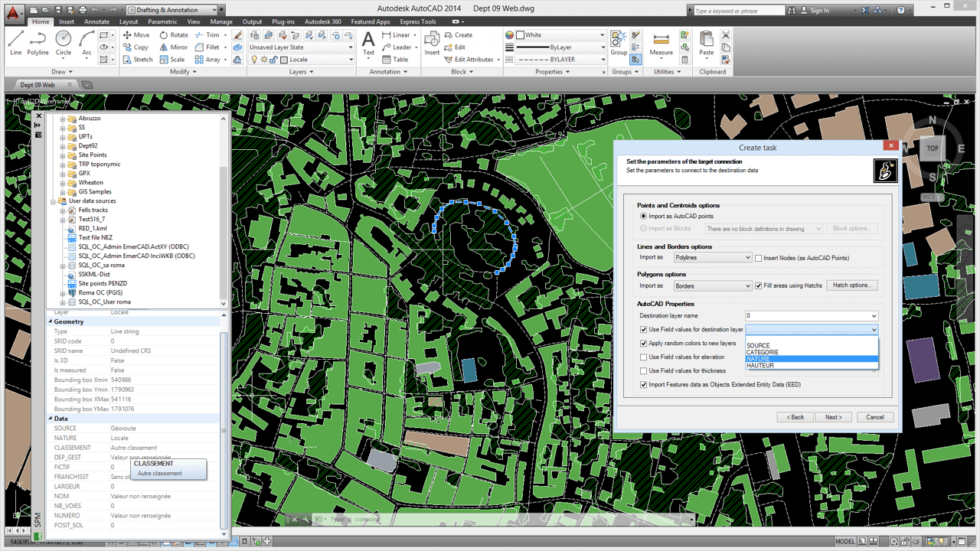Click the Text annotation tool

[369, 44]
